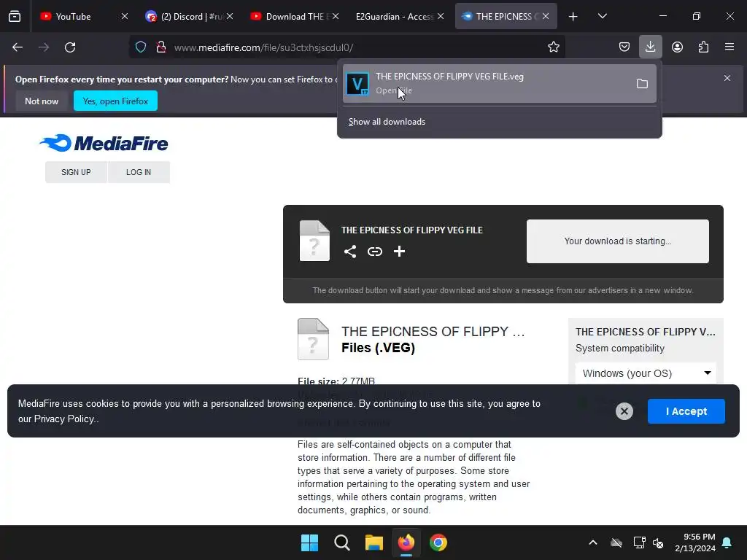Open tracking protection shield icon
This screenshot has height=560, width=747.
(141, 47)
